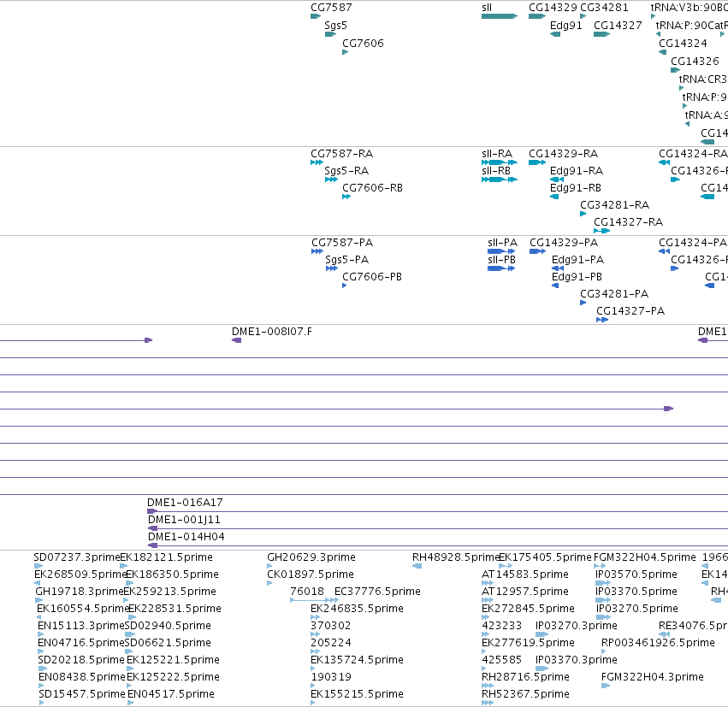Select the SD07237.3prime EST label

coord(77,557)
